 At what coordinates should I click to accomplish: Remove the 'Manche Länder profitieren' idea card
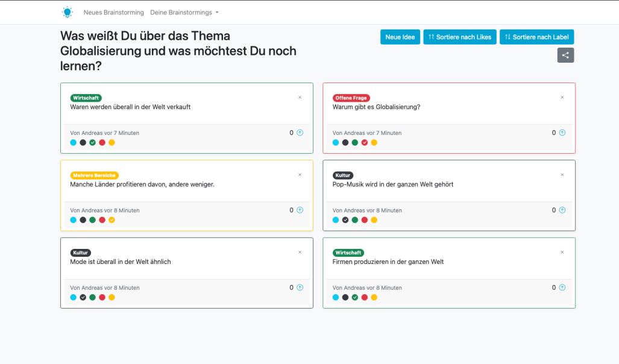point(300,175)
